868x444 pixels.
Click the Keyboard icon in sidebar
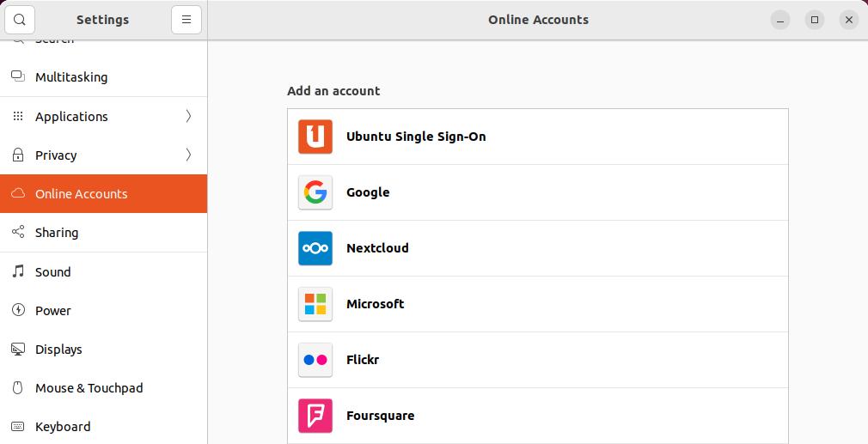point(18,426)
